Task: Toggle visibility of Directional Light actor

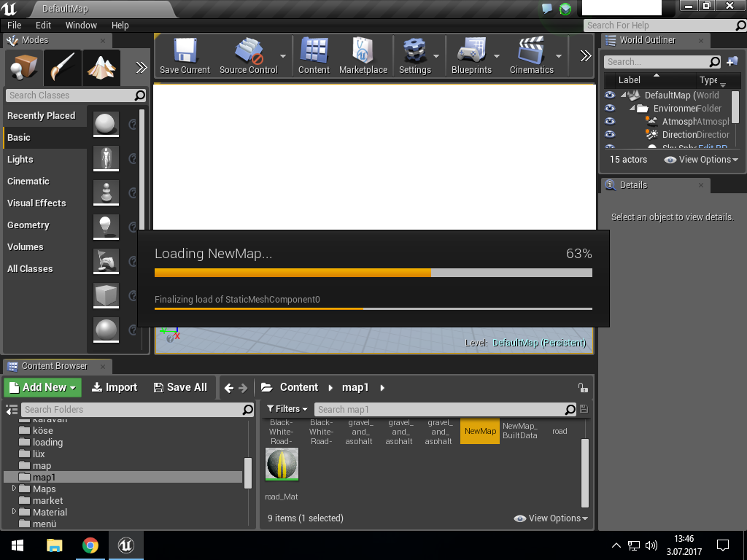Action: (x=610, y=135)
